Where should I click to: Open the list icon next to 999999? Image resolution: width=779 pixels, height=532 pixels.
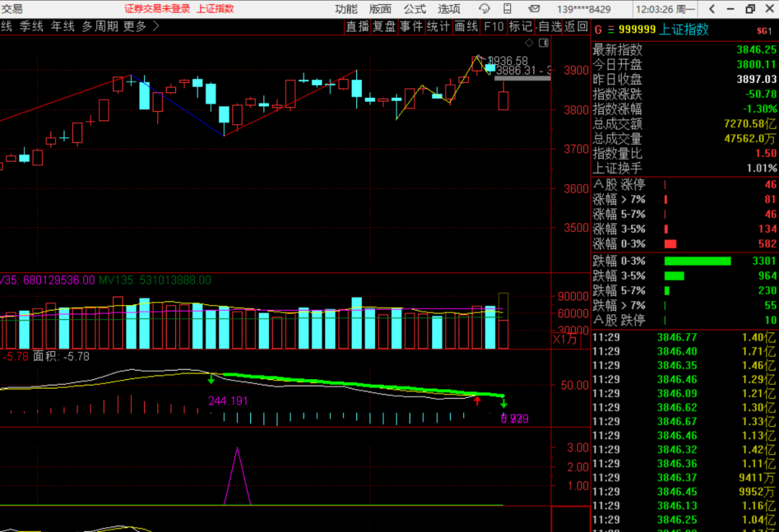pyautogui.click(x=611, y=30)
